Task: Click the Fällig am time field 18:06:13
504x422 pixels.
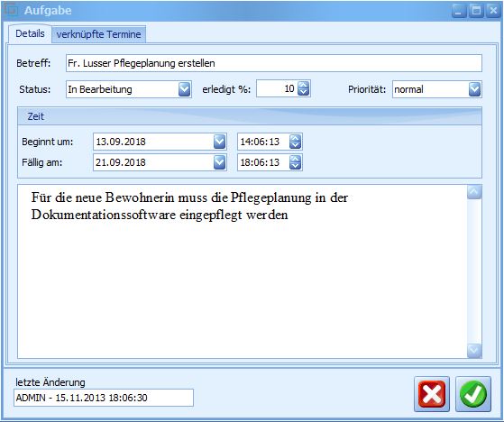Action: tap(263, 162)
